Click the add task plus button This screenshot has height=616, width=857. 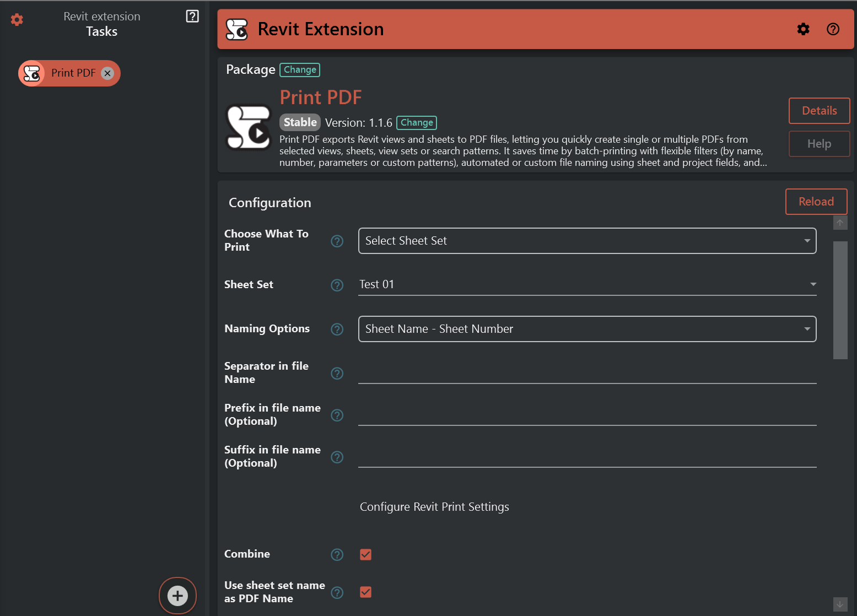[x=177, y=596]
